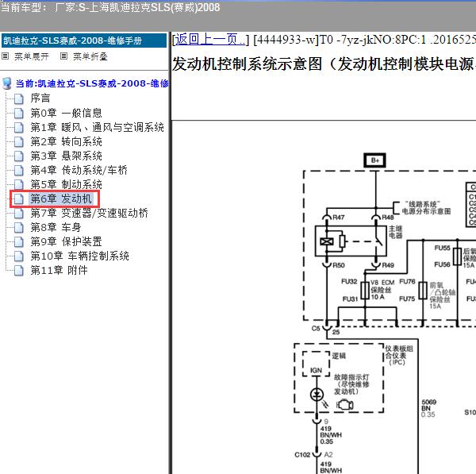Click the engine malfunction indicator icon in the diagram
The height and width of the screenshot is (474, 476).
(345, 405)
